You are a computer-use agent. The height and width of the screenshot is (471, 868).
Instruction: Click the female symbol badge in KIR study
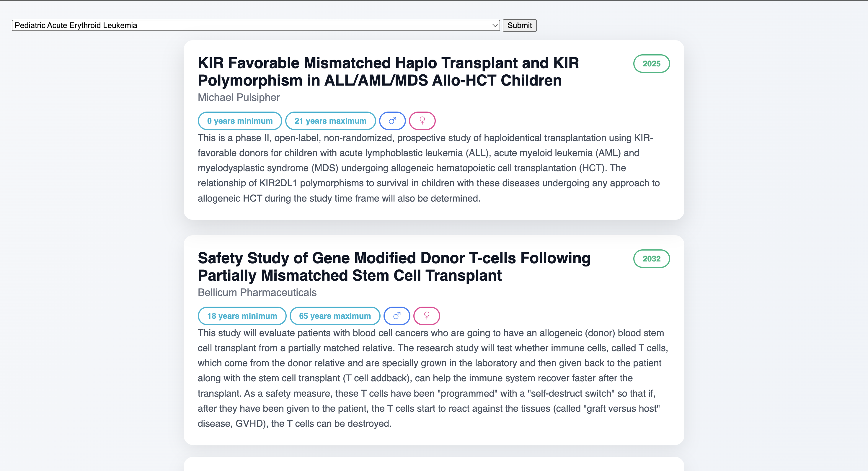pyautogui.click(x=422, y=121)
